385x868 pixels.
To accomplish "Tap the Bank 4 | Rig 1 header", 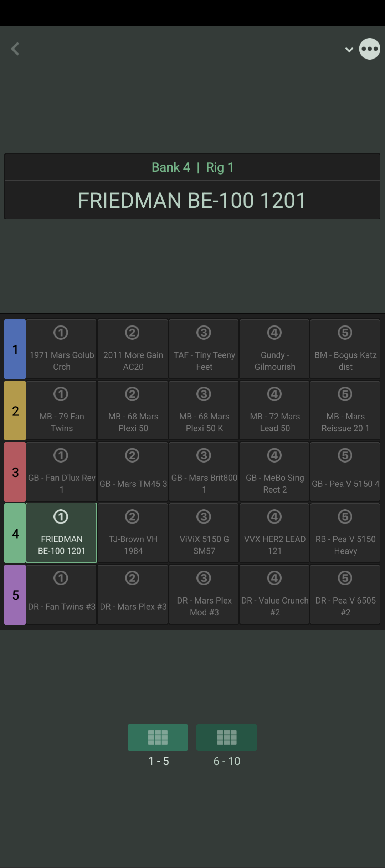I will [x=192, y=167].
